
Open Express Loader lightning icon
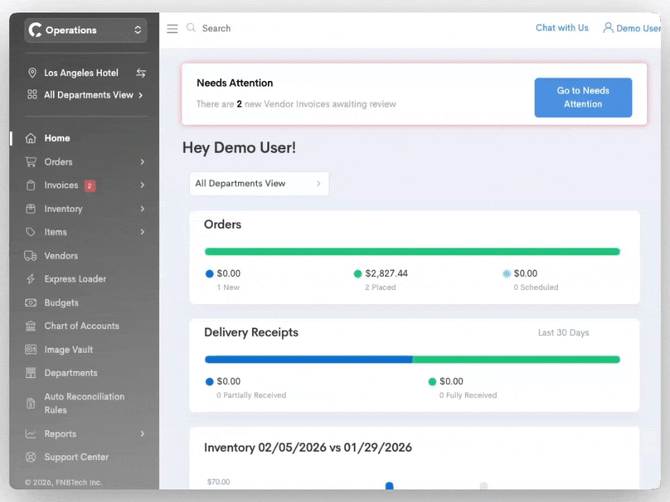(x=31, y=279)
